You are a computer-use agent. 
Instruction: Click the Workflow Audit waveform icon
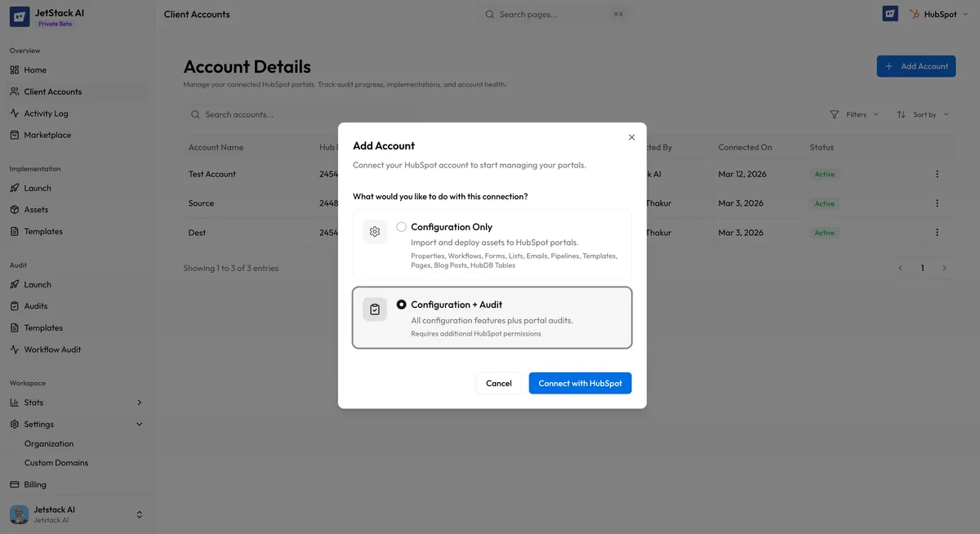pos(15,349)
